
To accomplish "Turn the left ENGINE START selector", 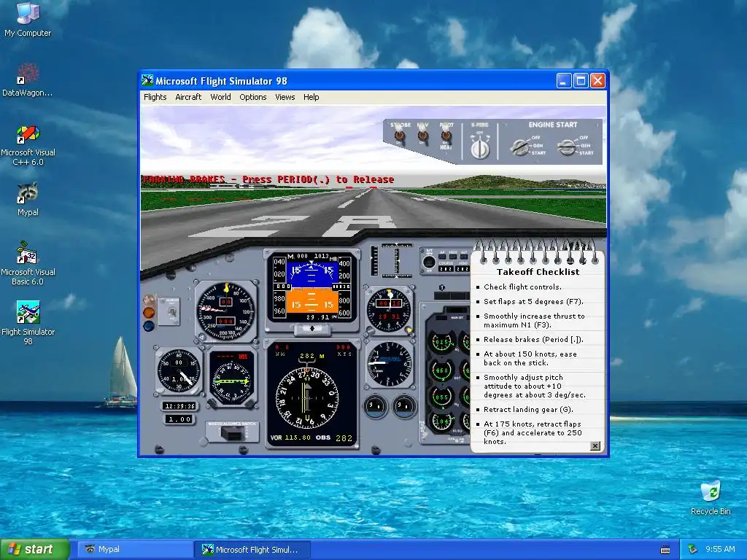I will click(519, 147).
